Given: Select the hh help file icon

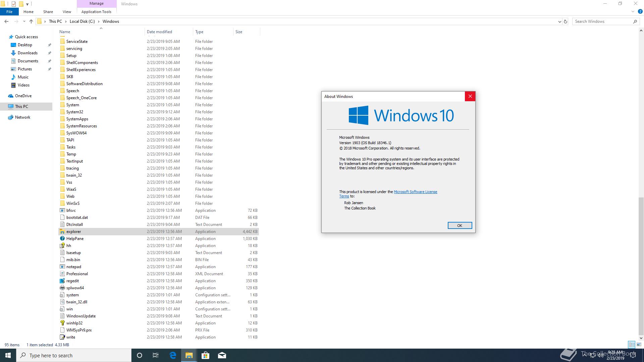Looking at the screenshot, I should (62, 246).
